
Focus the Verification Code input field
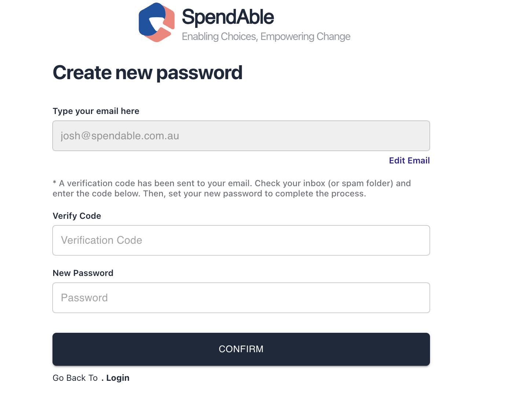(x=241, y=240)
